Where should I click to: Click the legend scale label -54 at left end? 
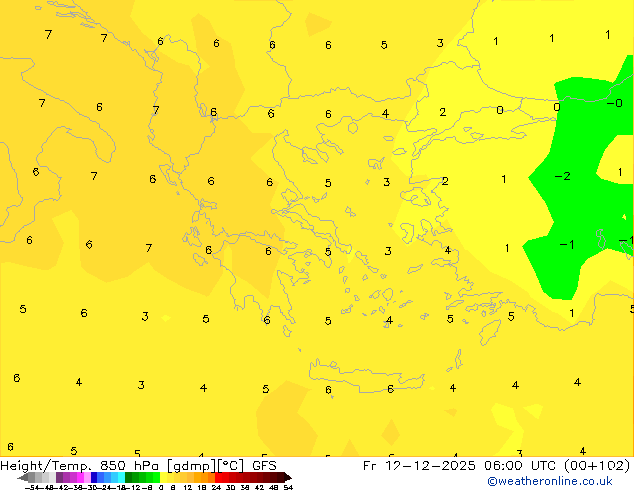click(31, 487)
